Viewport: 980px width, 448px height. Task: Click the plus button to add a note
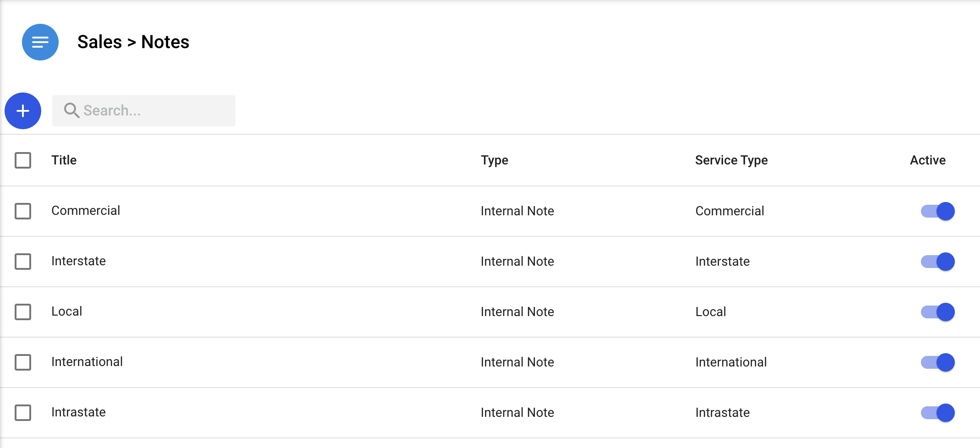click(x=23, y=111)
